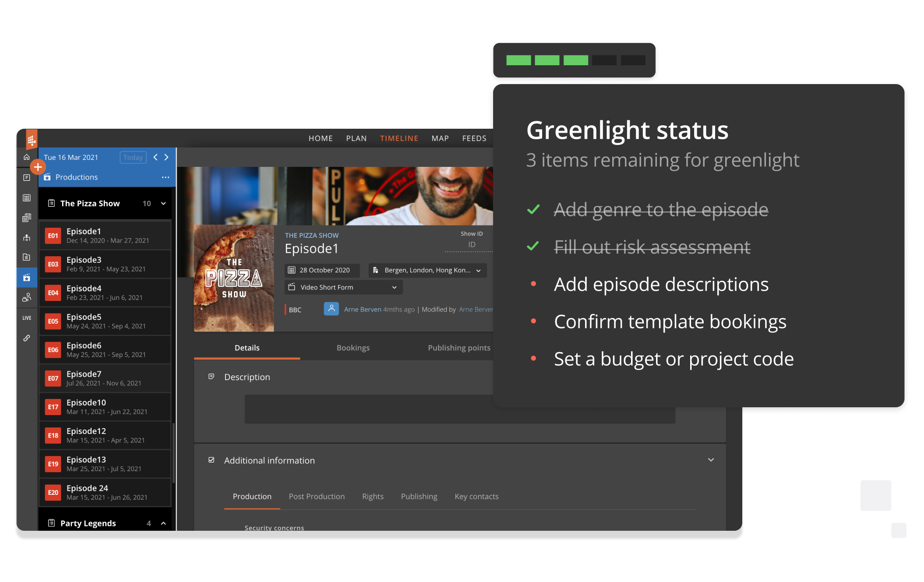Click the calendar icon by 28 October 2020
924x582 pixels.
(x=292, y=270)
